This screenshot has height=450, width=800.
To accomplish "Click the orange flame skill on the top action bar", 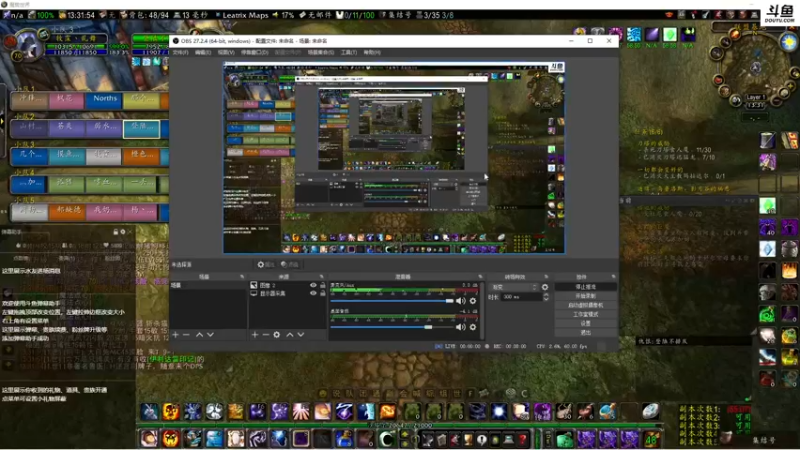I will pos(387,411).
